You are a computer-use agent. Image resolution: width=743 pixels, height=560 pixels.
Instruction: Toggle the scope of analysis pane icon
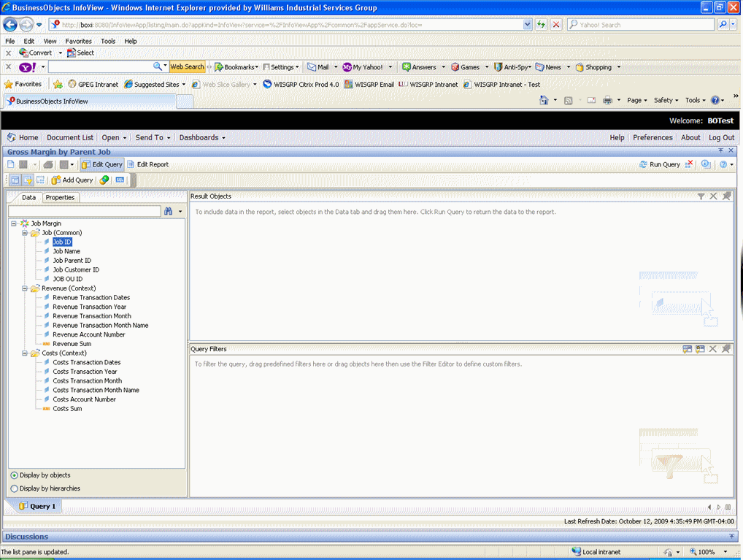pos(41,180)
